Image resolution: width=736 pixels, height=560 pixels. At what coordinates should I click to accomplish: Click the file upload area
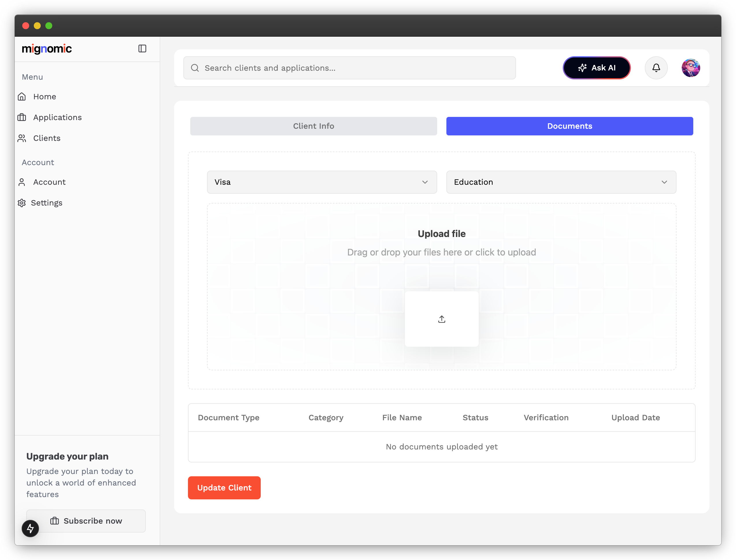coord(441,319)
